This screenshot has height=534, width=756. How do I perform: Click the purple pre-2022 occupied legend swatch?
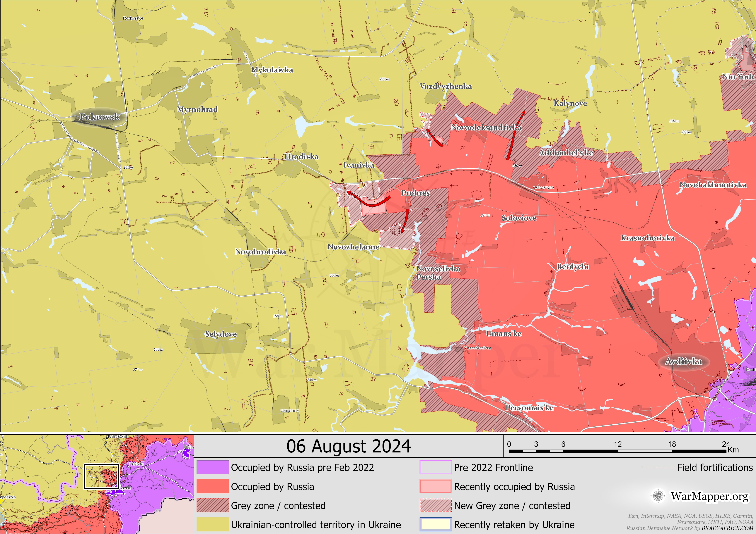pyautogui.click(x=213, y=467)
